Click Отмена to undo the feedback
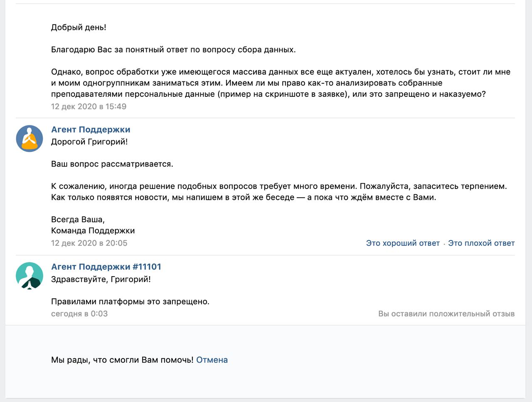 click(x=212, y=360)
